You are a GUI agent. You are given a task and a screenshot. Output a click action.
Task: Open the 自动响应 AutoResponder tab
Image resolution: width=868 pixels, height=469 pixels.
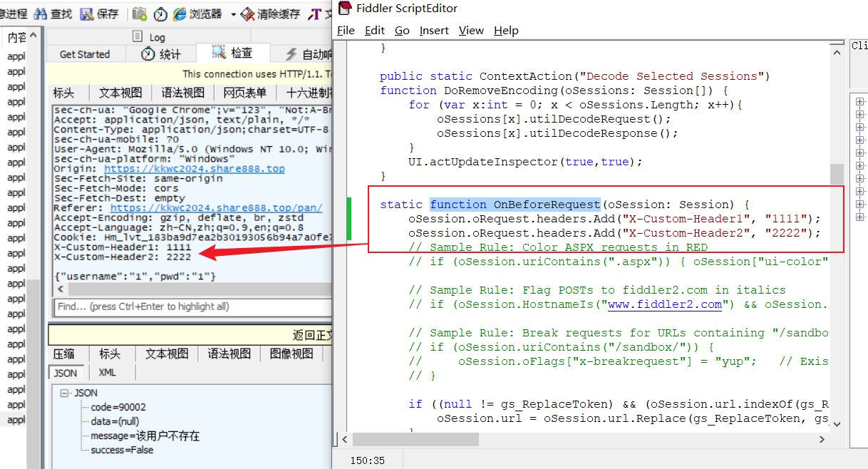[309, 54]
